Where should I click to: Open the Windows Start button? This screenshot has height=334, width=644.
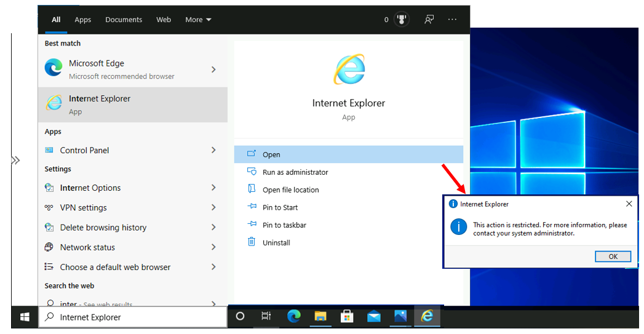(x=25, y=317)
